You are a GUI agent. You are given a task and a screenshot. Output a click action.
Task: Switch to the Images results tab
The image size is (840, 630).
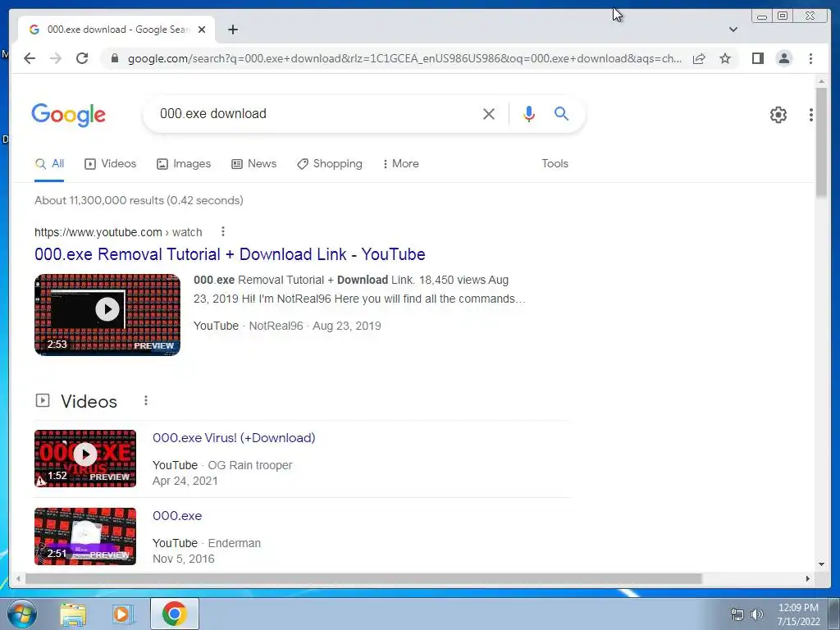pos(184,164)
